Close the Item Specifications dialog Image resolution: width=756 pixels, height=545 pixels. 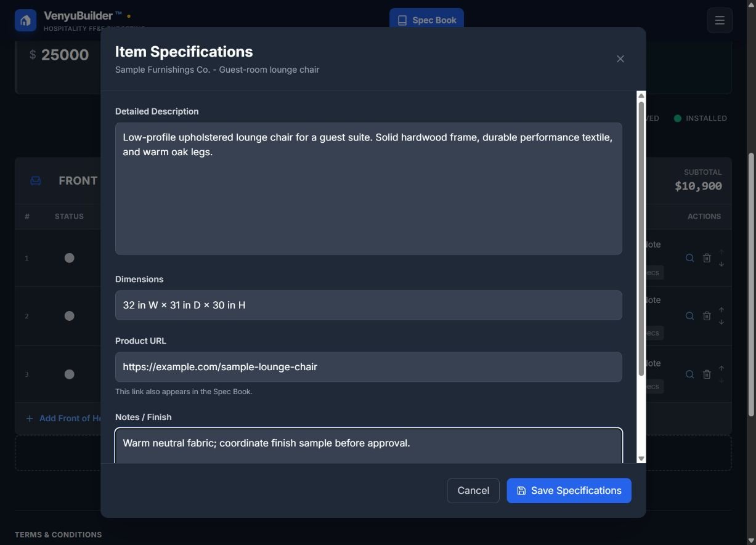tap(620, 59)
